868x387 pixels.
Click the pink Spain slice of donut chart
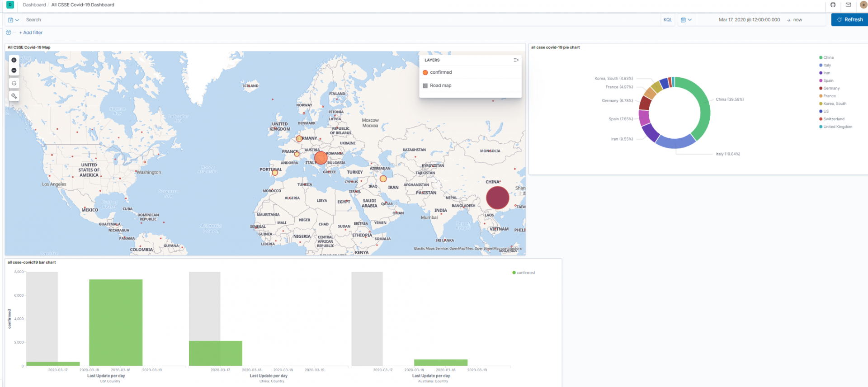pos(644,118)
